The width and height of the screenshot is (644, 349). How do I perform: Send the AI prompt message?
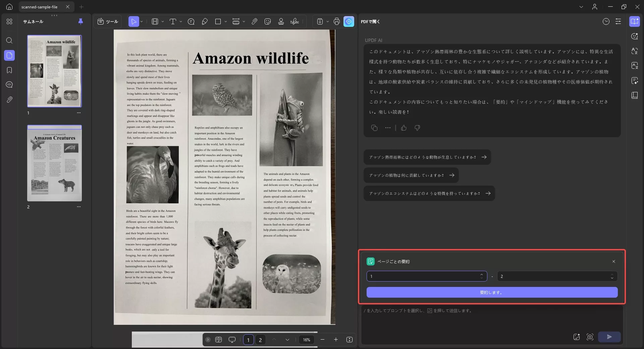609,337
